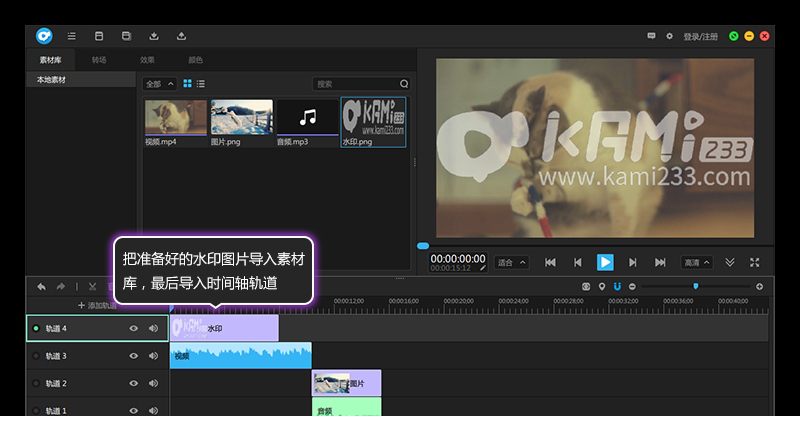This screenshot has width=800, height=432.
Task: Step back one frame
Action: (578, 262)
